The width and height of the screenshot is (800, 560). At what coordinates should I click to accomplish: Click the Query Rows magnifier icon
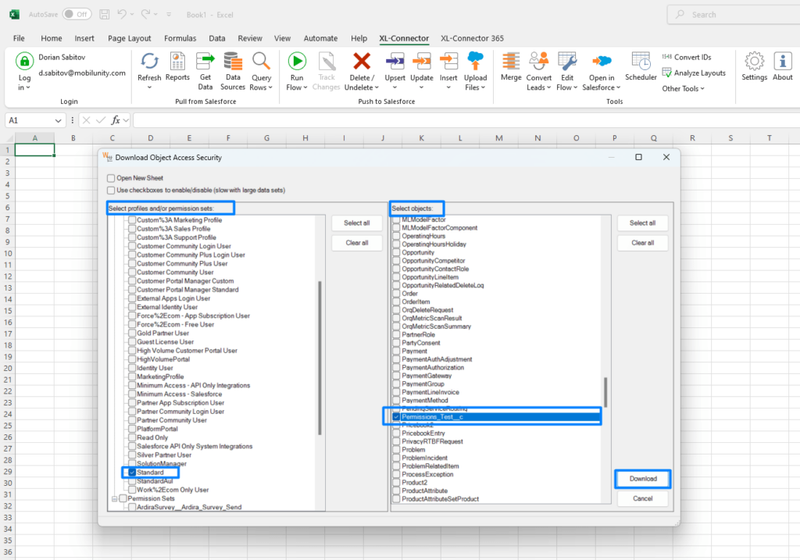pyautogui.click(x=261, y=62)
